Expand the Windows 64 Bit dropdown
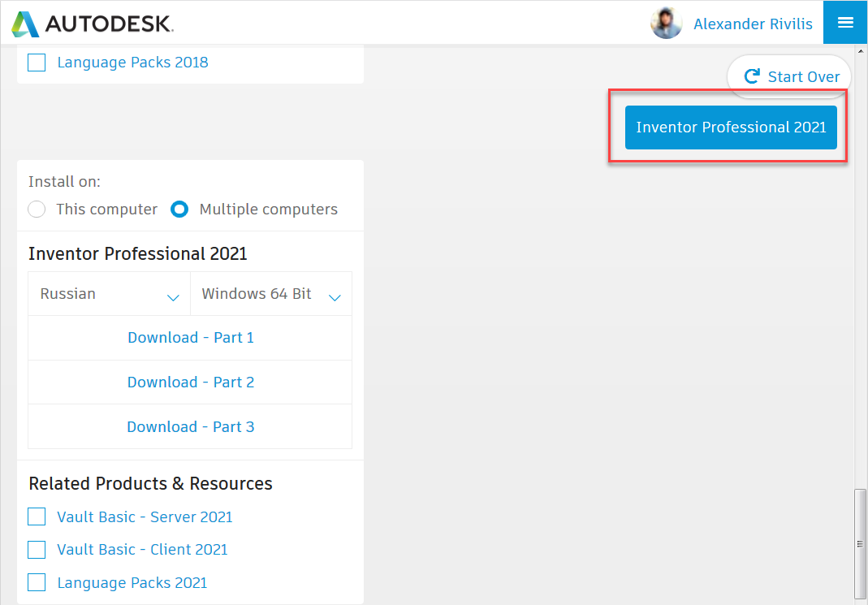 tap(271, 295)
